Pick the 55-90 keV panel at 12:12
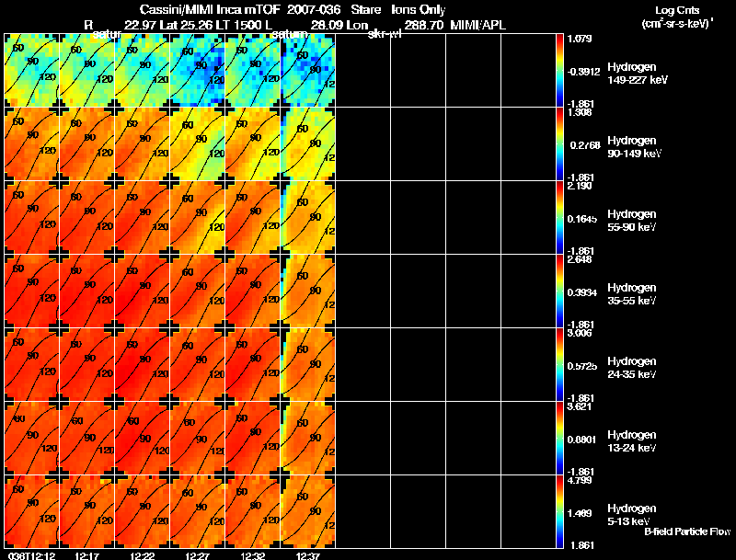 (32, 218)
